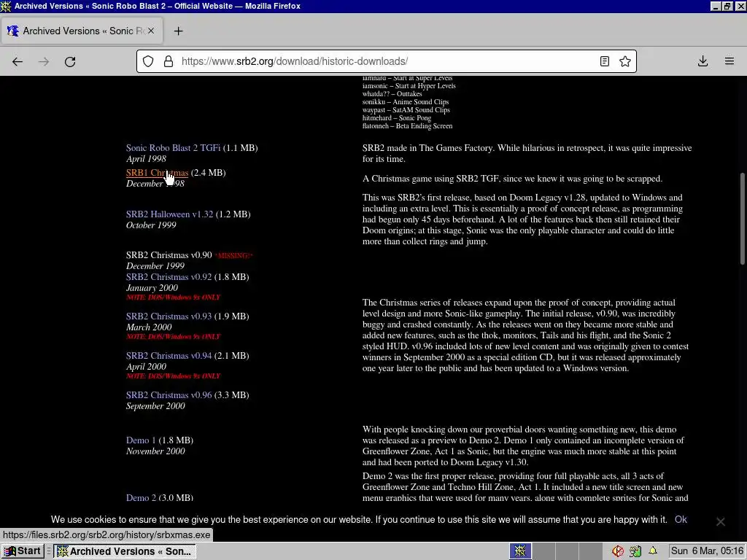Click the SRB2 Christmas v0.90 text

click(169, 255)
